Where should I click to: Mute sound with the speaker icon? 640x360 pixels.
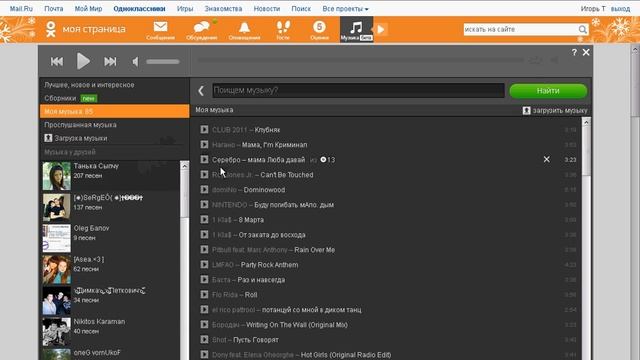[x=136, y=62]
